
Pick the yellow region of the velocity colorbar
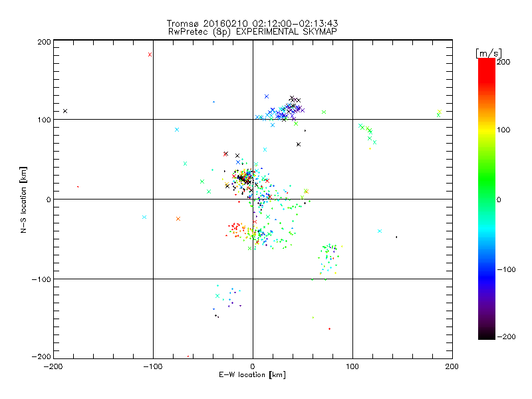click(487, 130)
